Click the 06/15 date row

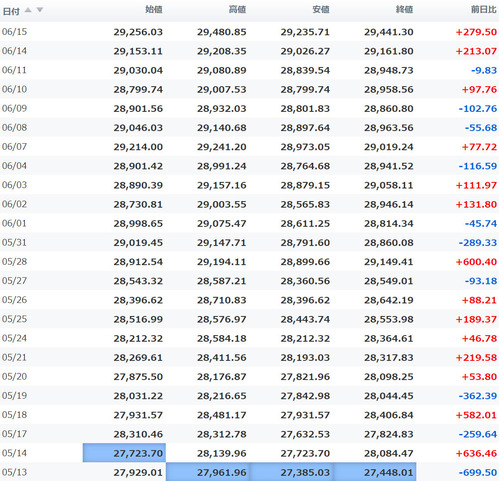tap(249, 32)
